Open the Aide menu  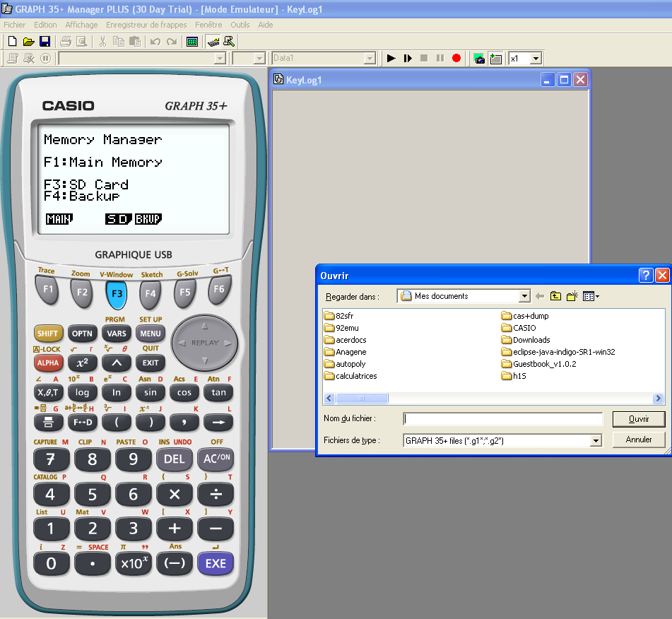point(265,25)
